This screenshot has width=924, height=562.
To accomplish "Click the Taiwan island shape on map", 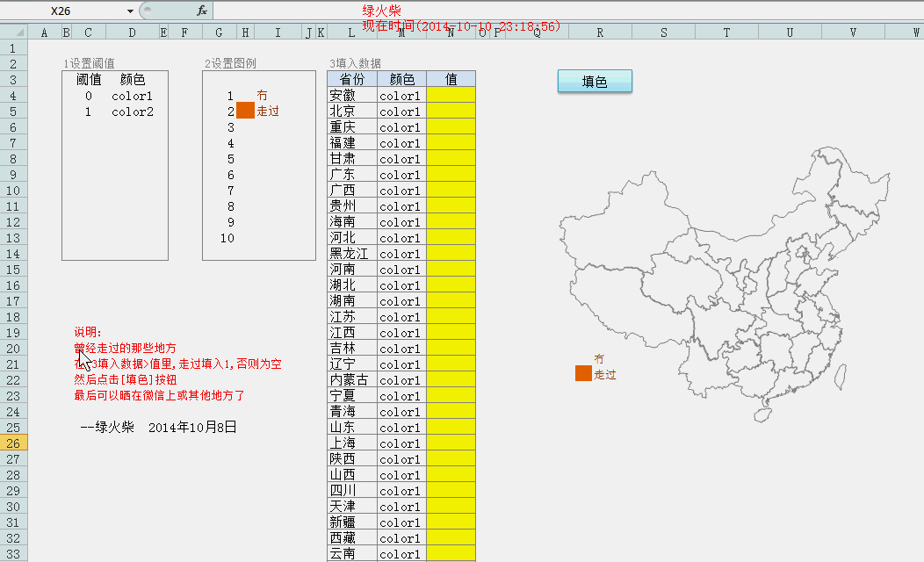I will (x=841, y=377).
